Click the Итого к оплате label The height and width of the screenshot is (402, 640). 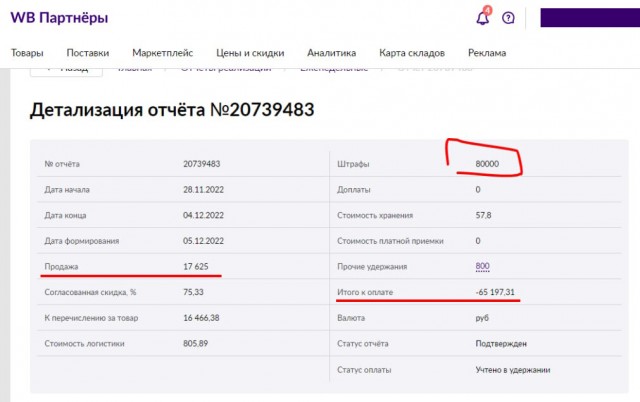pos(365,292)
